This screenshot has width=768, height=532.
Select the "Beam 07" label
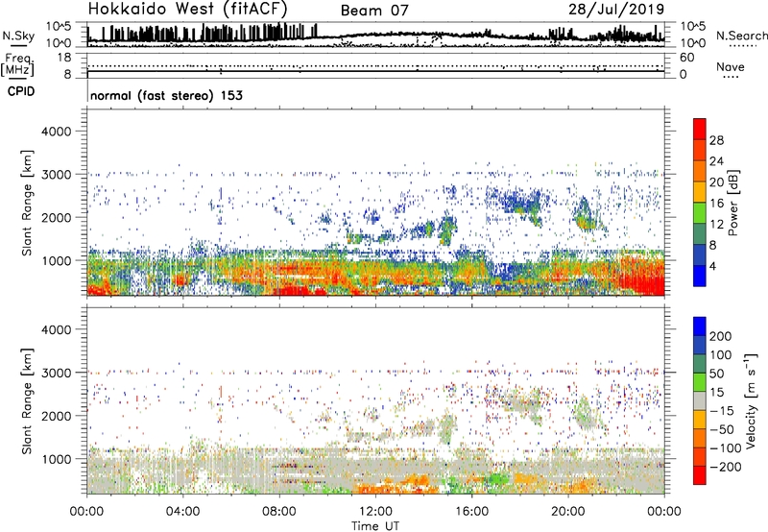tap(374, 11)
